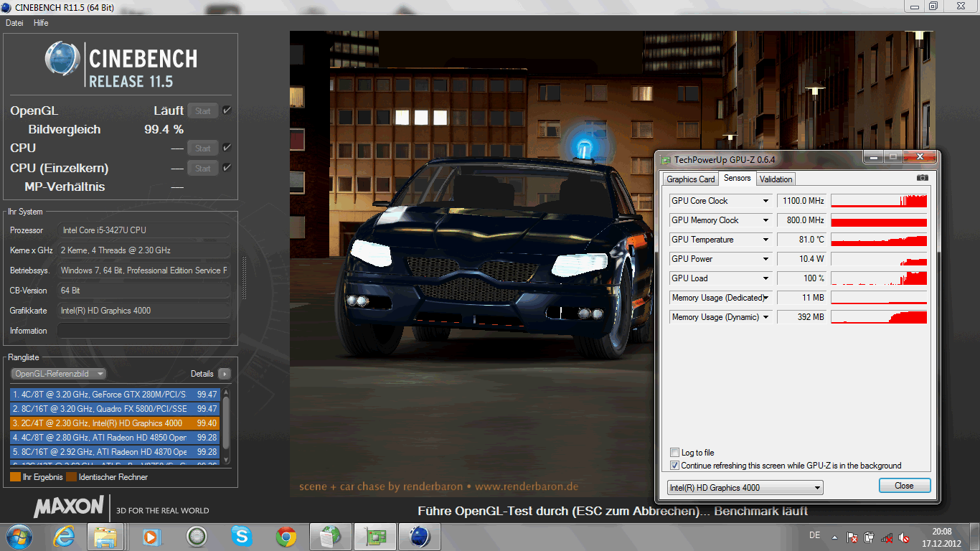Switch to the Graphics Card tab
Image resolution: width=980 pixels, height=551 pixels.
690,179
